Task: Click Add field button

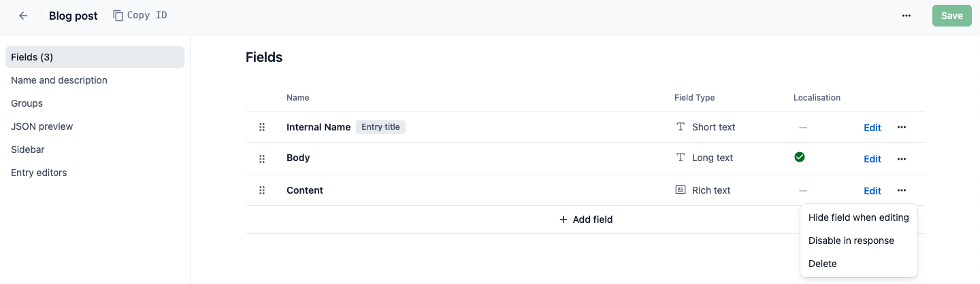Action: tap(585, 219)
